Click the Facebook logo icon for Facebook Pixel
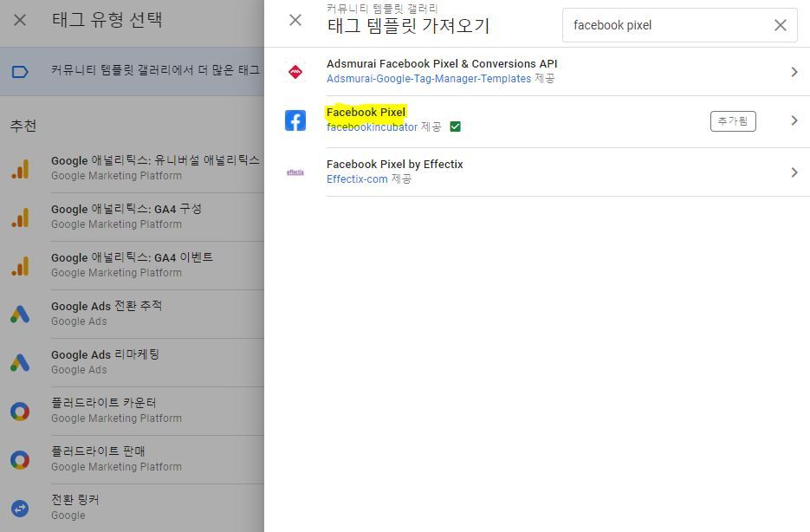This screenshot has height=532, width=810. (x=295, y=120)
